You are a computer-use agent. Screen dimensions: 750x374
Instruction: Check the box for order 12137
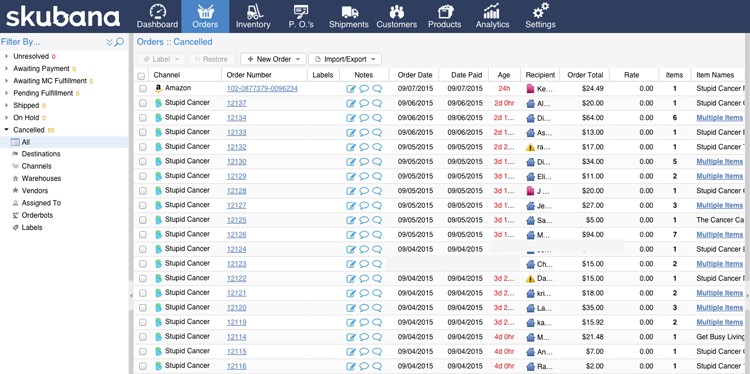click(143, 103)
